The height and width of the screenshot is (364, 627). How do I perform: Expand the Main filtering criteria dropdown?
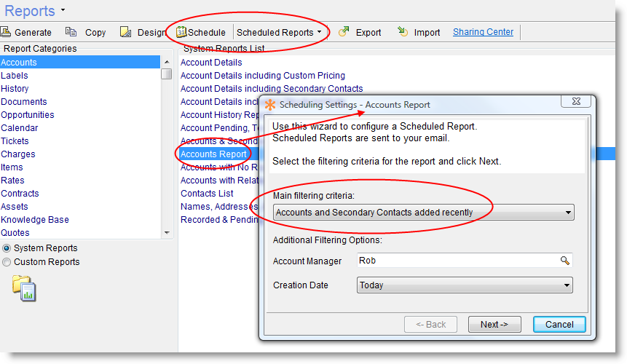pyautogui.click(x=567, y=213)
